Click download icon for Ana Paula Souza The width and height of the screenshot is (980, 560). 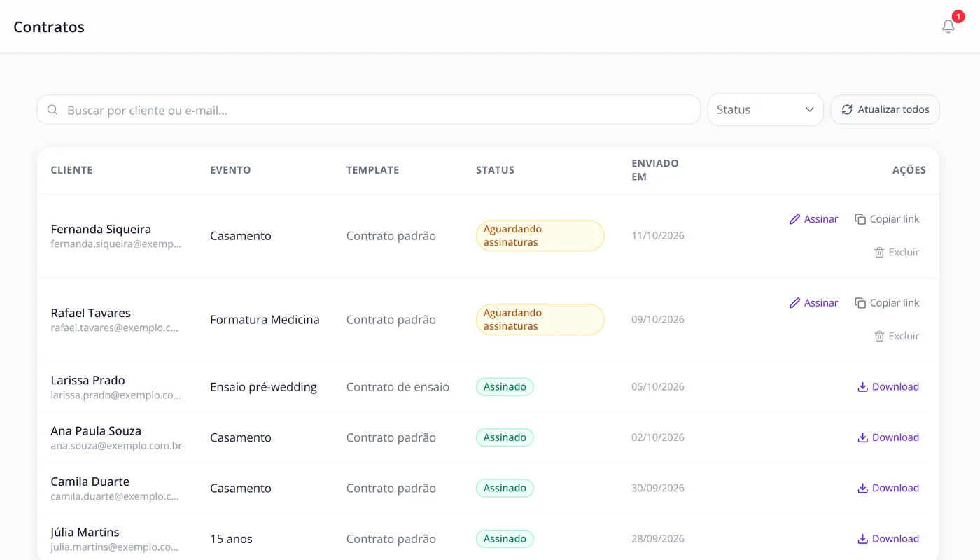point(862,437)
